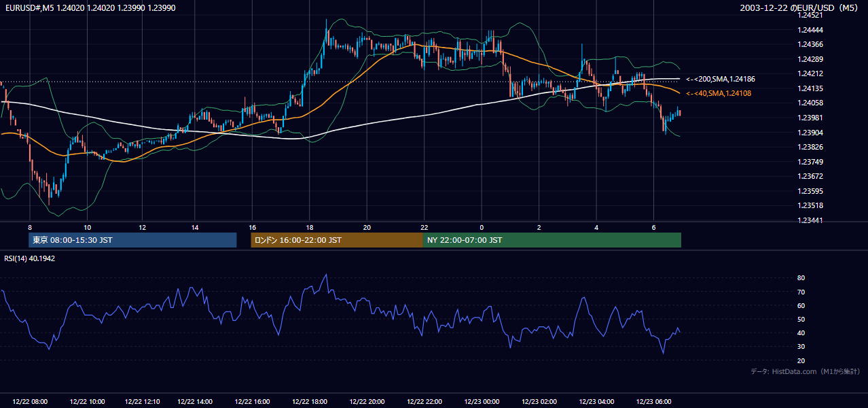Click the 30 level on the RSI scale
868x408 pixels.
(x=801, y=347)
